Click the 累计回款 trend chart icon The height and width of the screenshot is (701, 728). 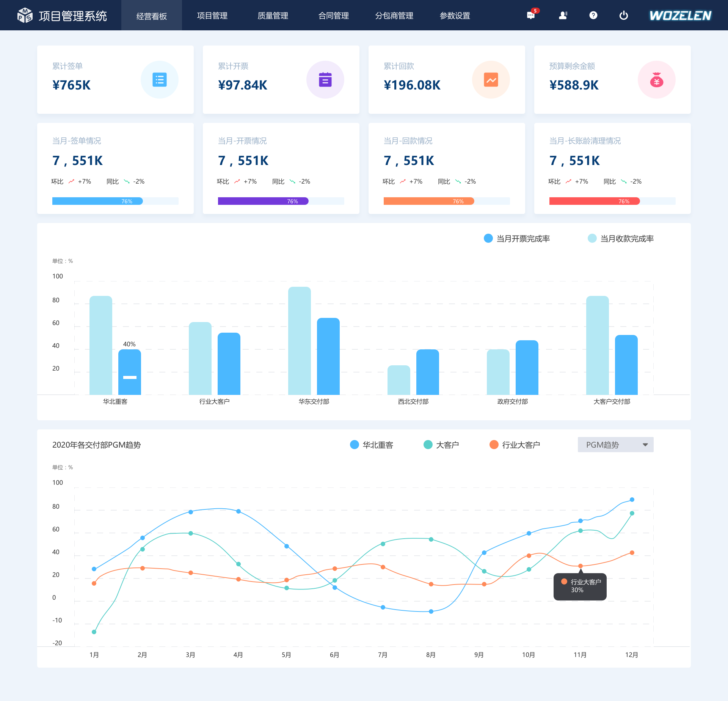(491, 80)
